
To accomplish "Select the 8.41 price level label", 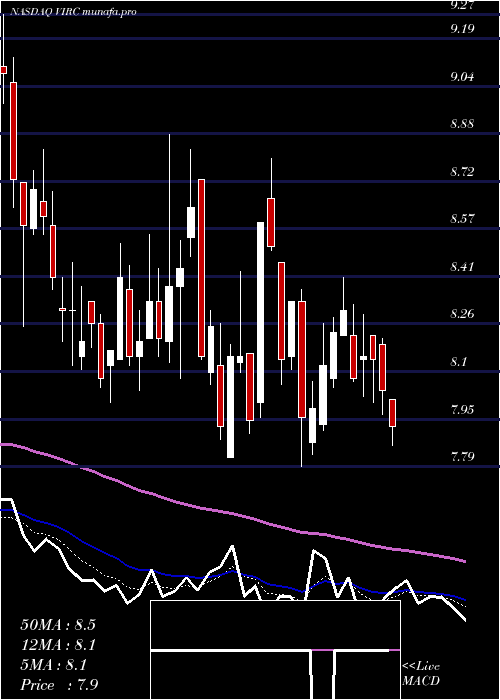I will tap(462, 267).
